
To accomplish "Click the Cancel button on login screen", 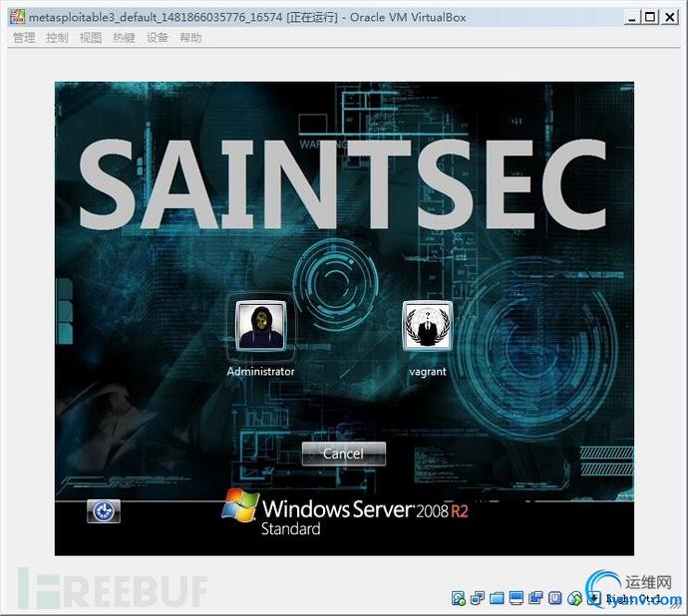I will (x=344, y=454).
